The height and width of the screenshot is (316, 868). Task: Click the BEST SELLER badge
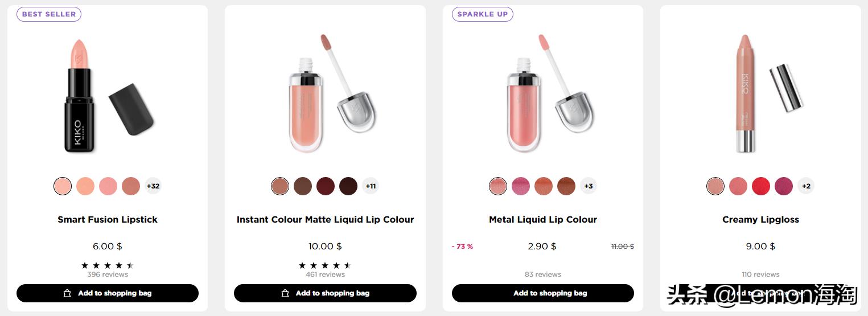49,14
